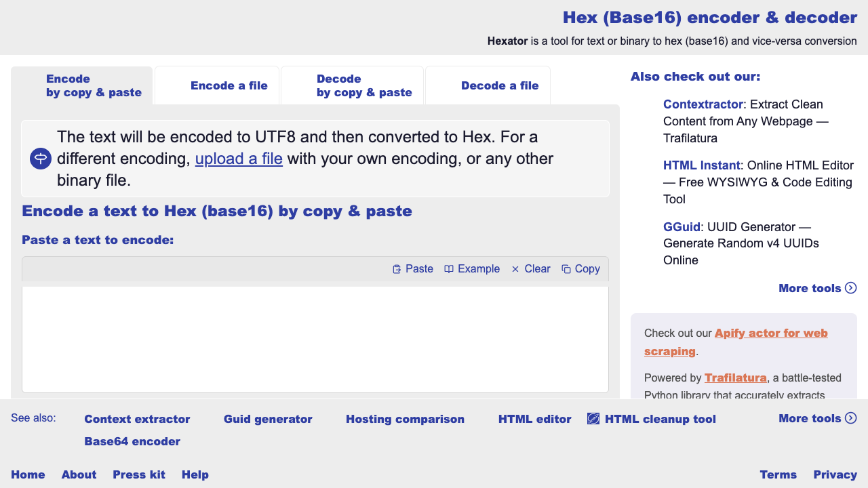Click the Copy icon in the toolbar
868x488 pixels.
[x=566, y=269]
